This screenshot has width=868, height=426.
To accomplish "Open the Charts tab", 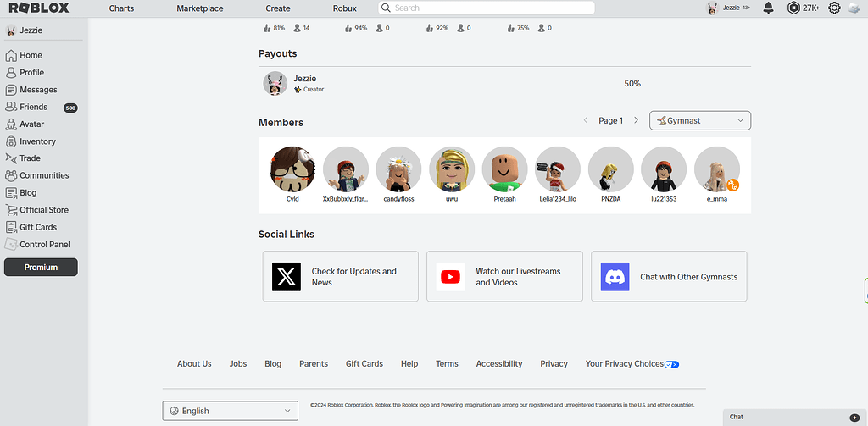I will (121, 8).
